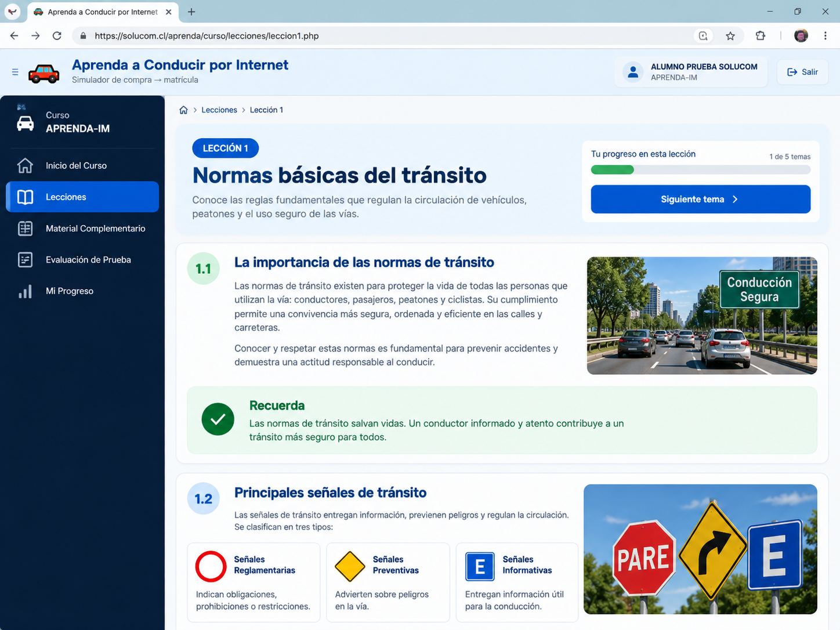Image resolution: width=840 pixels, height=630 pixels.
Task: Click the Lección 1 breadcrumb
Action: [266, 110]
